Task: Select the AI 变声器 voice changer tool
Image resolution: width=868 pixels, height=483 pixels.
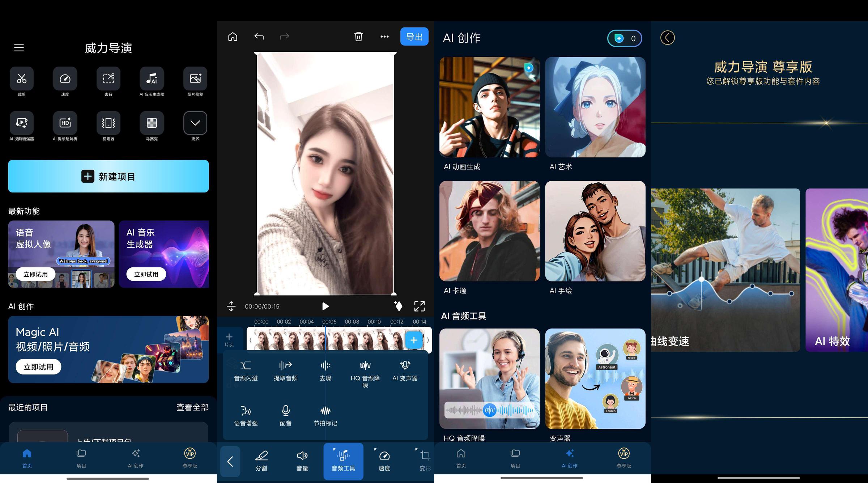Action: coord(405,371)
